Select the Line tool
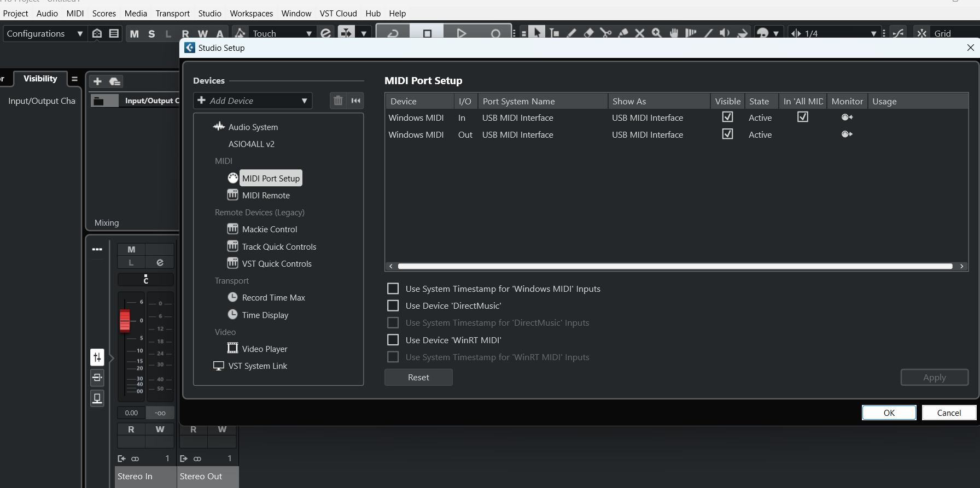Viewport: 980px width, 488px height. 708,33
